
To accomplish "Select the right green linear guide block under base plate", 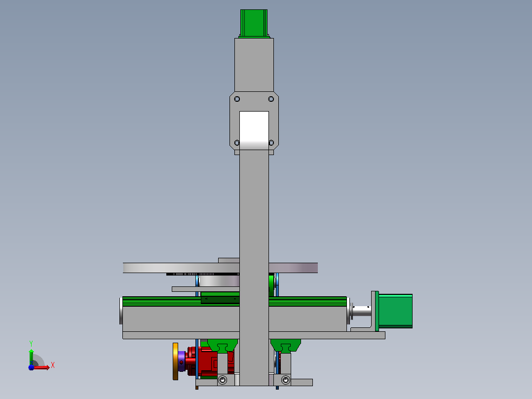I will (286, 345).
